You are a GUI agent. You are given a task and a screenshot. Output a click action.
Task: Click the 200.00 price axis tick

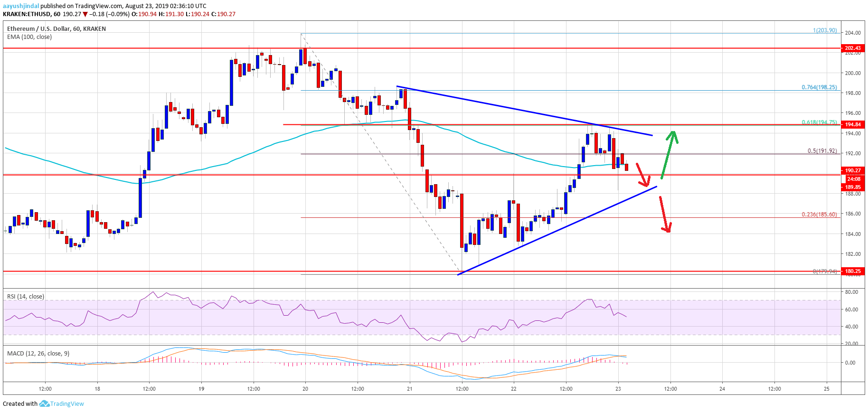click(853, 73)
